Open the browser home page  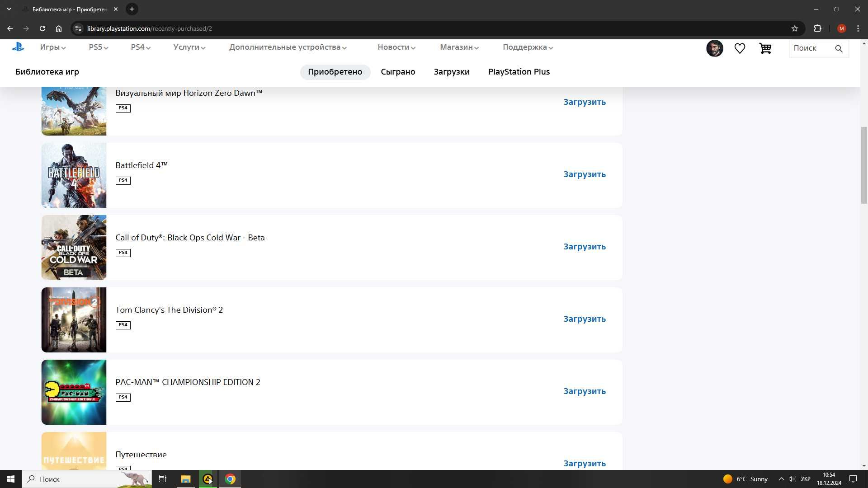pos(59,28)
